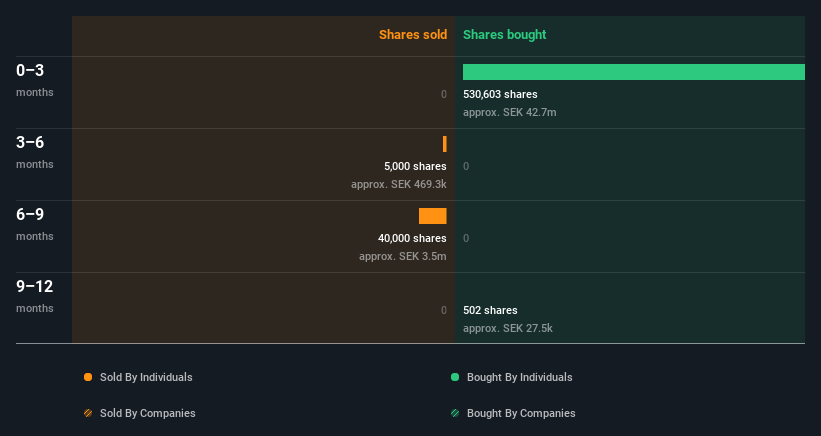The height and width of the screenshot is (436, 821).
Task: Click the orange 3–6 months sold bar
Action: 445,144
